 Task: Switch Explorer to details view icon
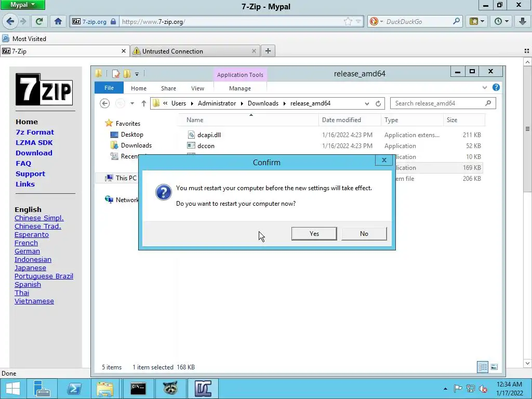(x=483, y=367)
